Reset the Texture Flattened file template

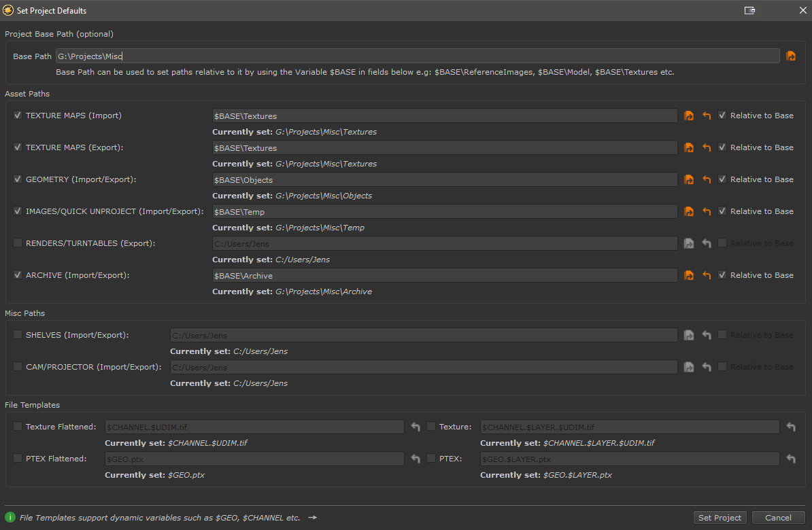416,427
